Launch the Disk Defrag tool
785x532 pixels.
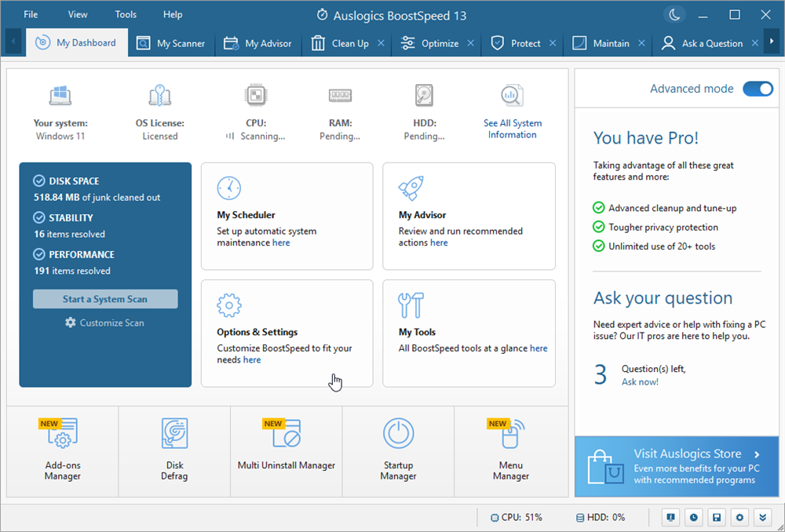(x=174, y=450)
